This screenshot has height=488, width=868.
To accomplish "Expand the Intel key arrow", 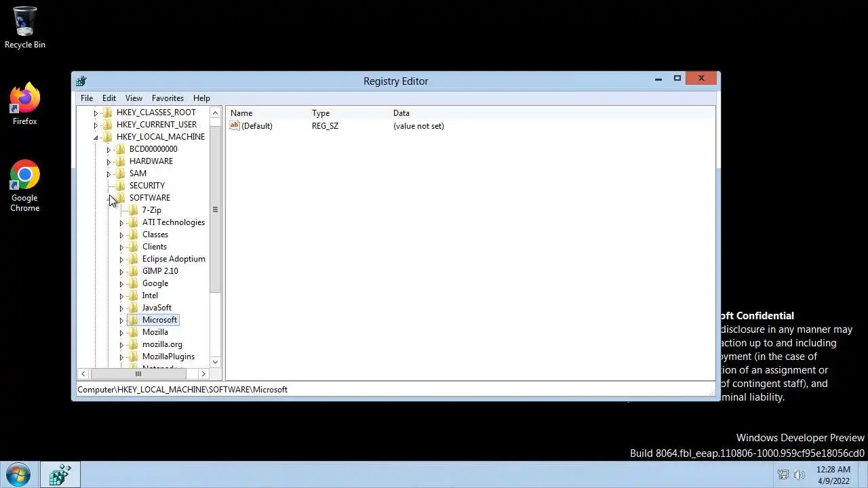I will (x=121, y=296).
